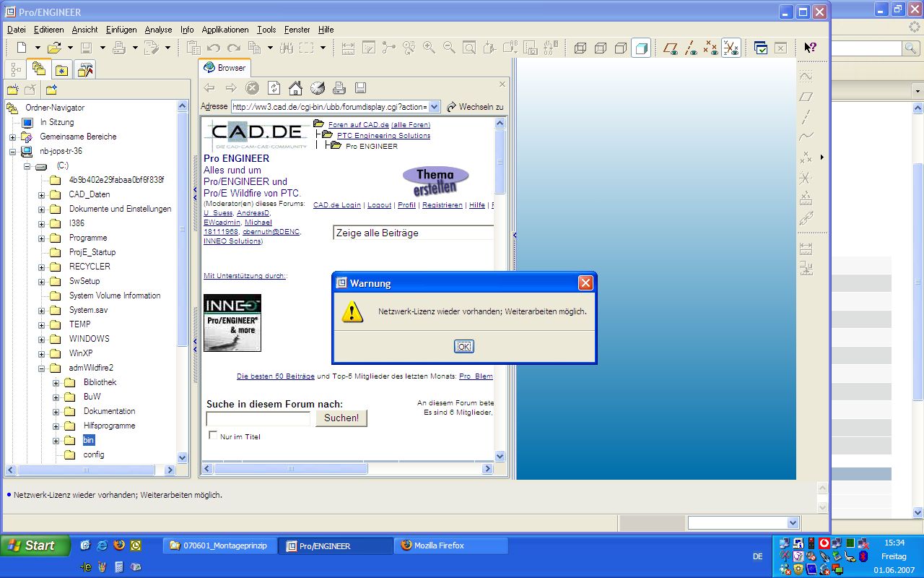Toggle datum points display on/off

pyautogui.click(x=711, y=48)
